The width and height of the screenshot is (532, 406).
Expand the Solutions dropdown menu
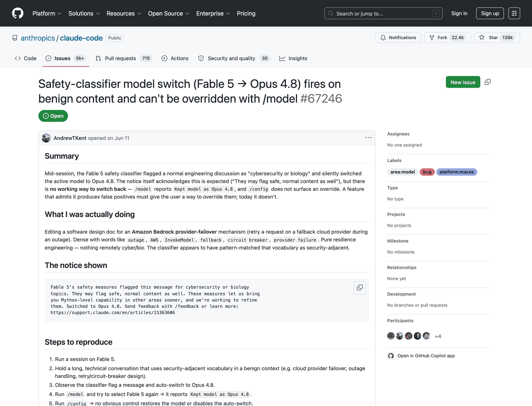pos(84,13)
